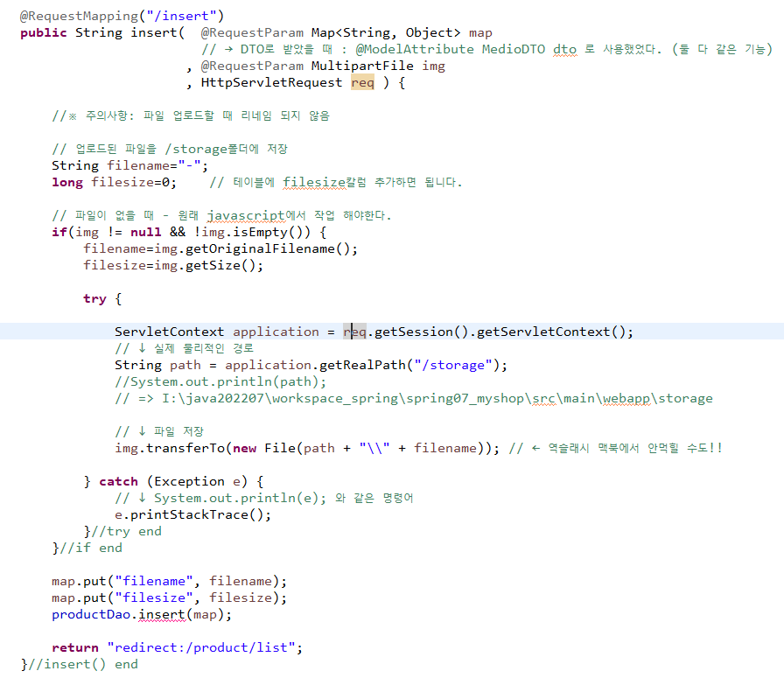Click the '파일 저장' comment line
The height and width of the screenshot is (678, 784).
pyautogui.click(x=159, y=431)
